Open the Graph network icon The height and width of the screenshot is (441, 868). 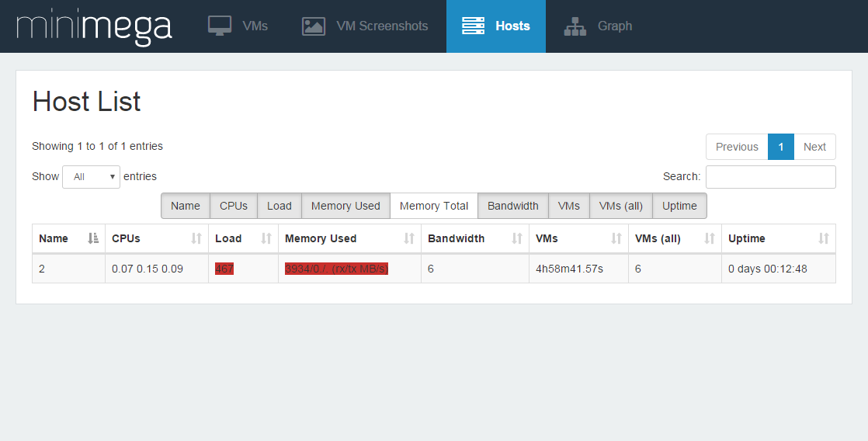[x=575, y=26]
